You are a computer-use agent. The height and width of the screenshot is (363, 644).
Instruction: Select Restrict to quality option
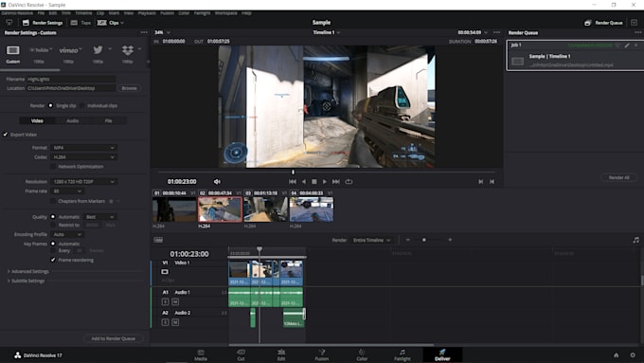pos(53,225)
